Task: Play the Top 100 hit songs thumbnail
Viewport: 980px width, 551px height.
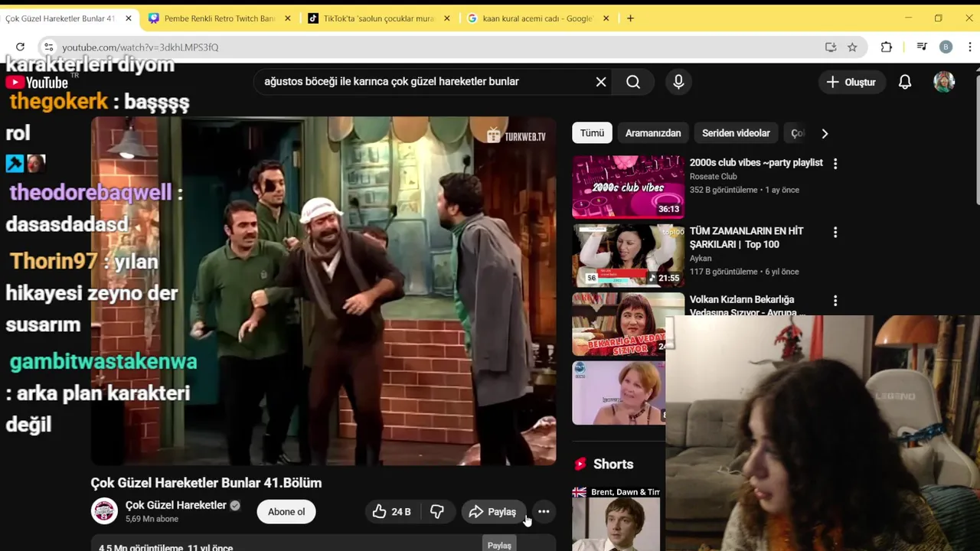Action: click(x=629, y=256)
